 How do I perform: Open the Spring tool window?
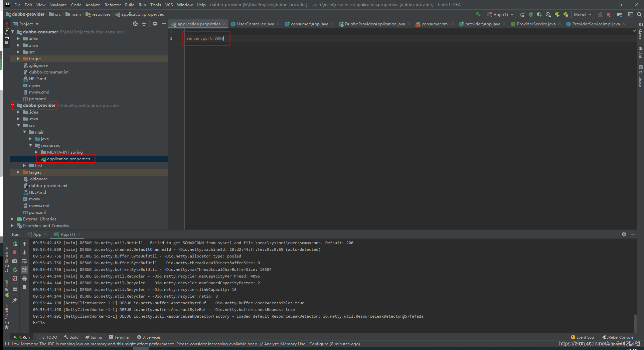(94, 337)
